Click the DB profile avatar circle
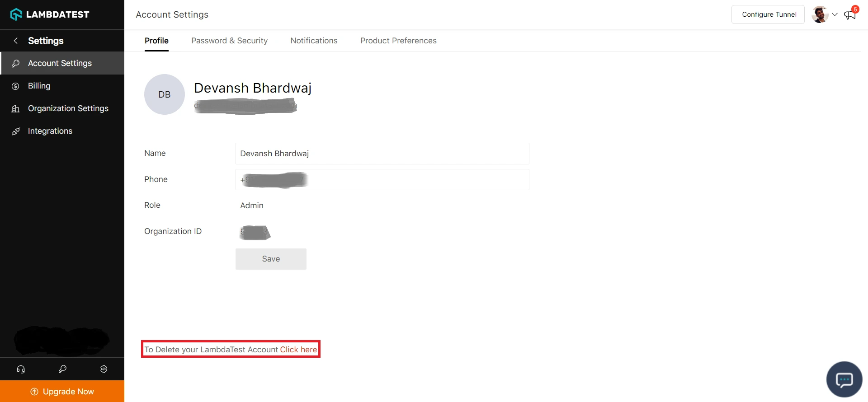 click(165, 94)
